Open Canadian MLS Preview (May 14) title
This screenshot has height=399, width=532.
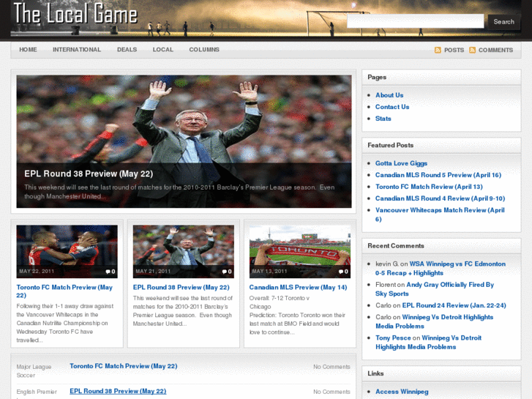pos(299,287)
